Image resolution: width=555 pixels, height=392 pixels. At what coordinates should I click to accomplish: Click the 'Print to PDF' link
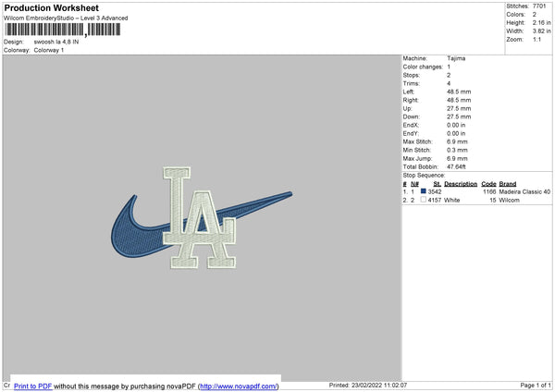(x=33, y=386)
